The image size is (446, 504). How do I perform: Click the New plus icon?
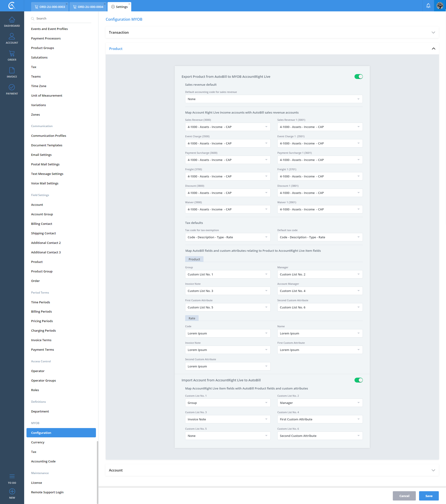pos(12,491)
